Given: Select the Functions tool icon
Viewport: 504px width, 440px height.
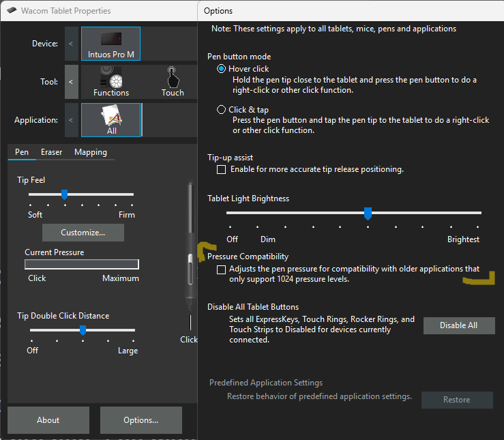Looking at the screenshot, I should tap(111, 82).
